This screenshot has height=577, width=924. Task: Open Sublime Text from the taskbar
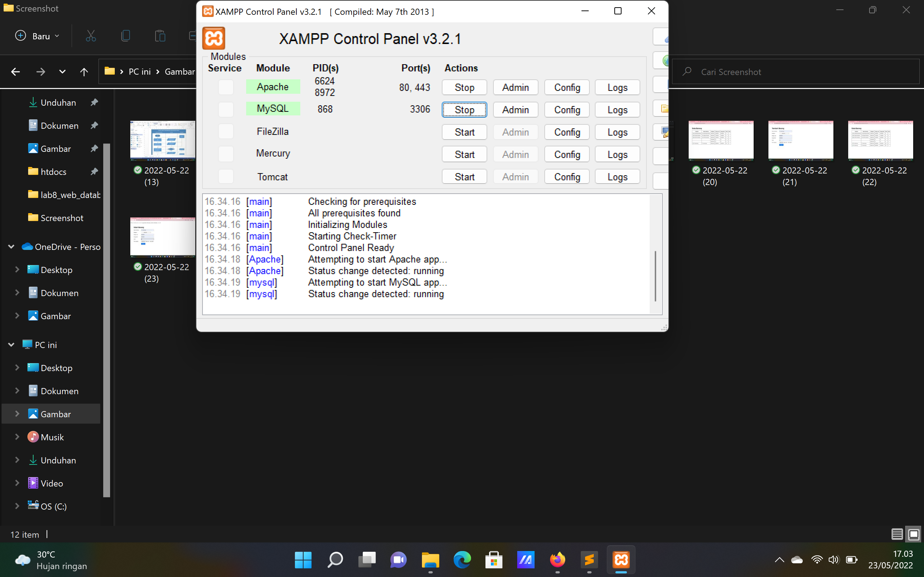[589, 560]
